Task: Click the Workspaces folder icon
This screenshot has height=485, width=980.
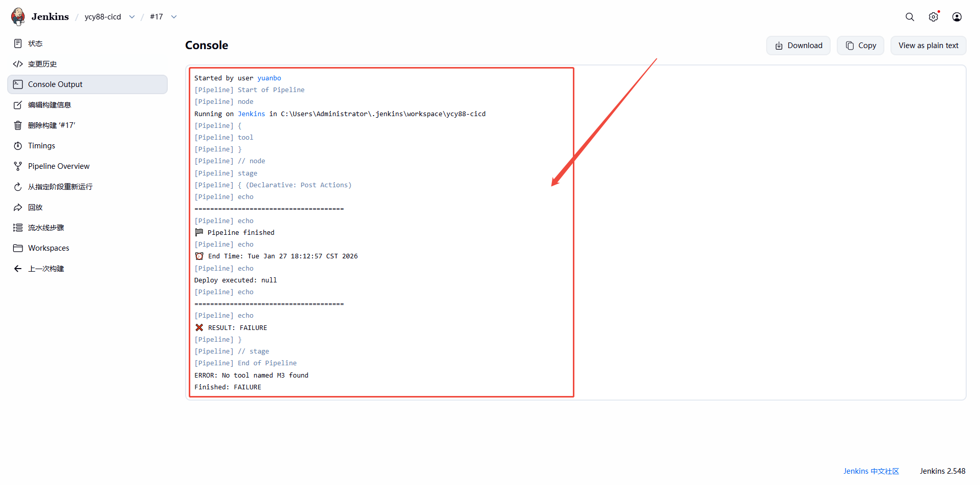Action: (18, 248)
